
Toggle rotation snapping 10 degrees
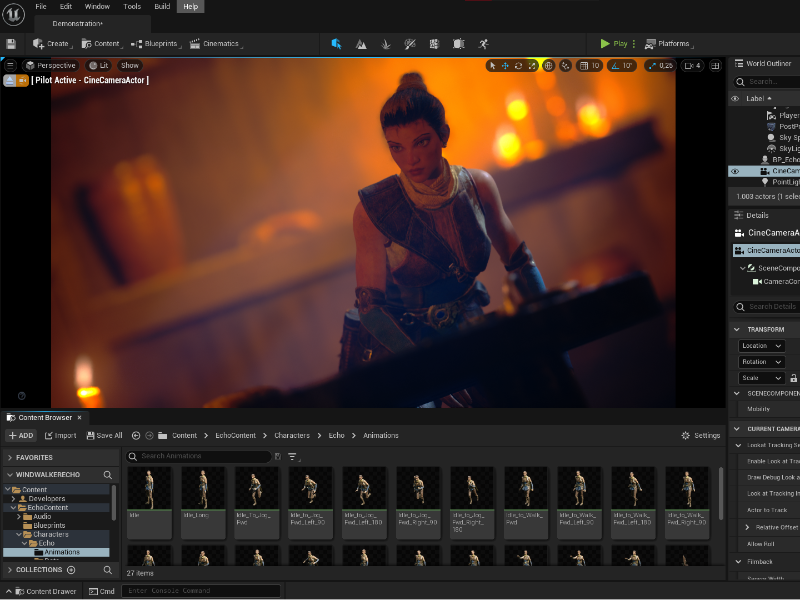[x=622, y=66]
